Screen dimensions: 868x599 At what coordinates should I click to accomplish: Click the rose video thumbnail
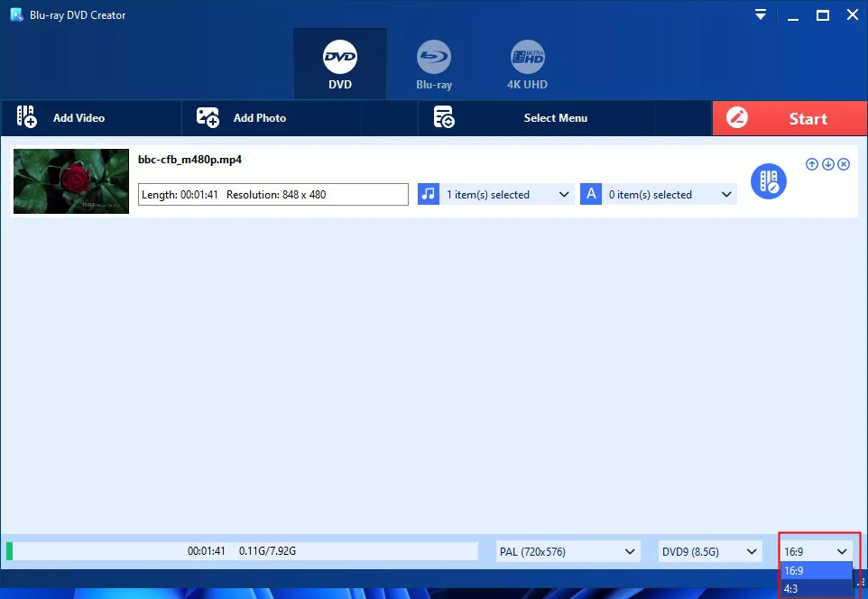tap(71, 181)
